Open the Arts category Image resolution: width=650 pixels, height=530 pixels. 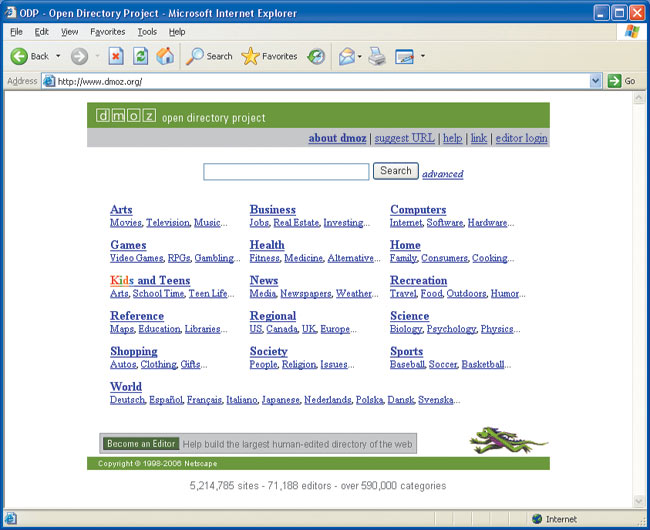(121, 210)
